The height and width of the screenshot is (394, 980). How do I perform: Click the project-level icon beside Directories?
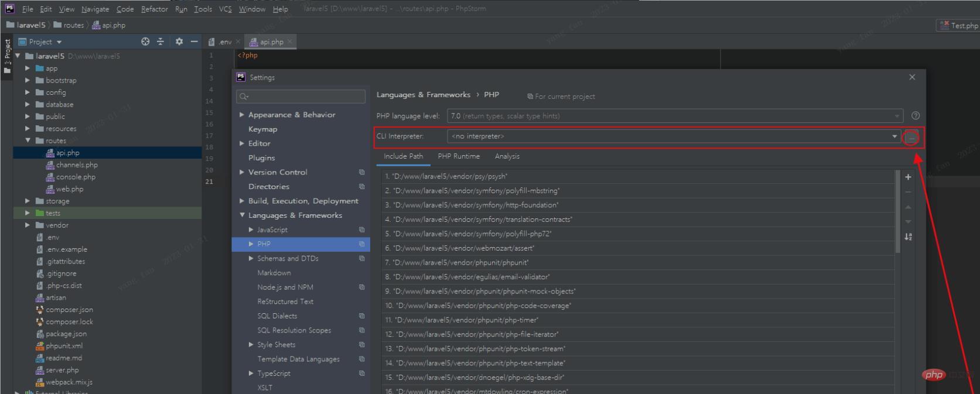(361, 187)
